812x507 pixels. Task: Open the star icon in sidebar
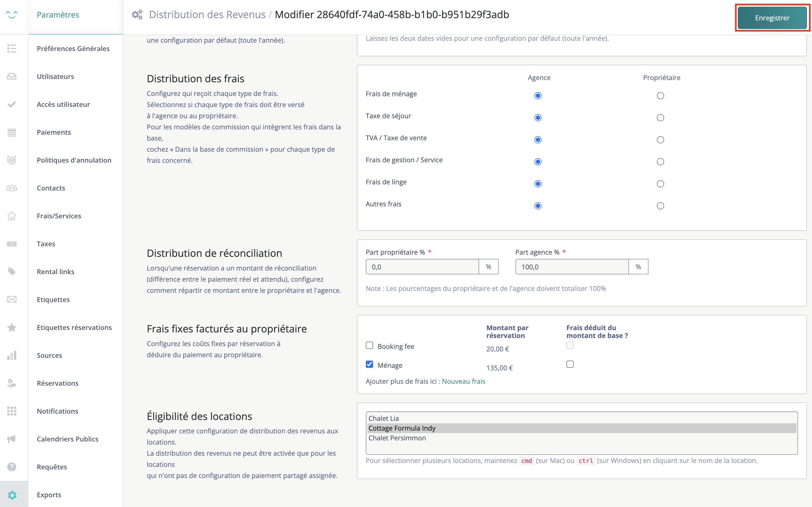(x=12, y=327)
